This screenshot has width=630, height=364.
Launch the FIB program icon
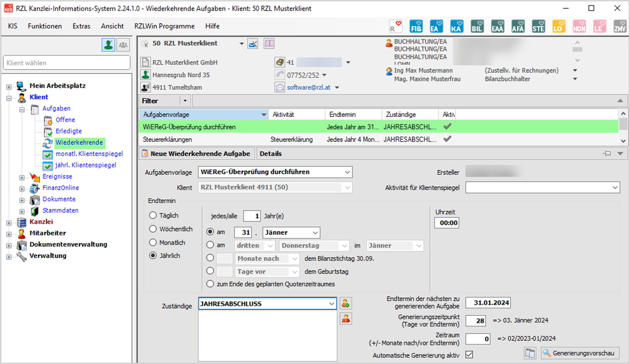click(416, 26)
